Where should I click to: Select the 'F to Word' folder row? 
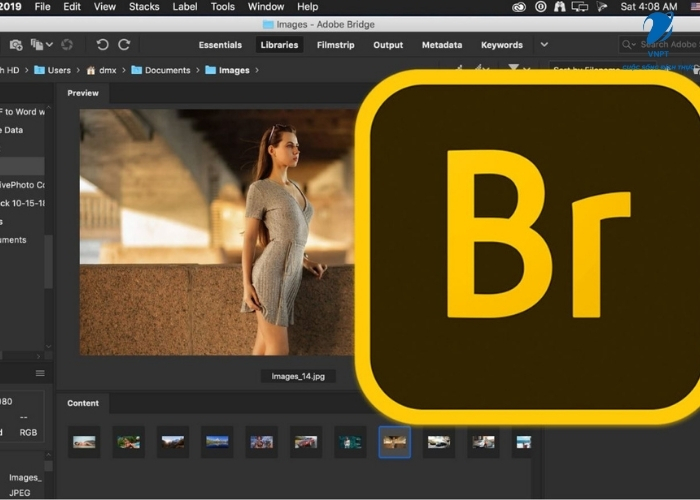(x=22, y=112)
